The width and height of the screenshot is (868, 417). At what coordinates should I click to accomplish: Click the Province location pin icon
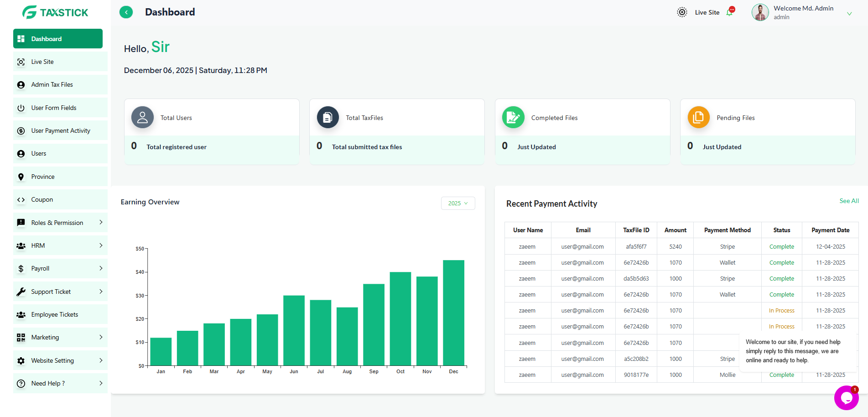[x=21, y=177]
